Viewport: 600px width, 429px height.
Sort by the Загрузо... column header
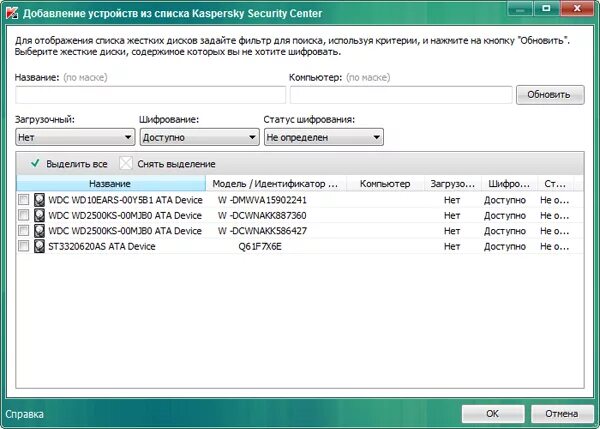[x=453, y=184]
